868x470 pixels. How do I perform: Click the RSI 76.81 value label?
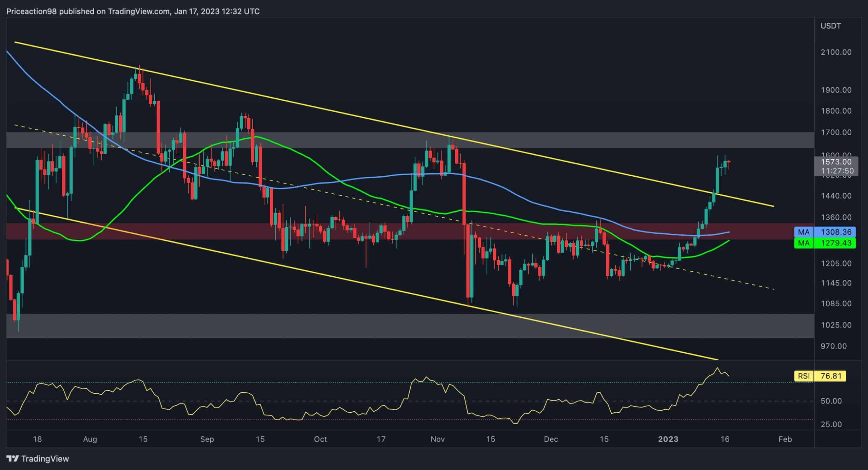820,376
